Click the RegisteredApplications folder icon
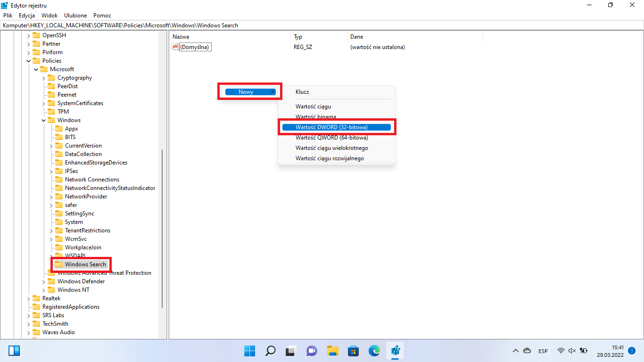644x362 pixels. 36,307
